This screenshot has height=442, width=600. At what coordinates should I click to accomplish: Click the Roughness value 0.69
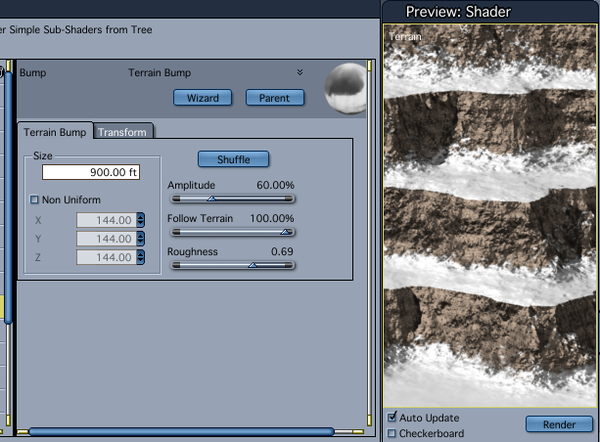(x=282, y=251)
